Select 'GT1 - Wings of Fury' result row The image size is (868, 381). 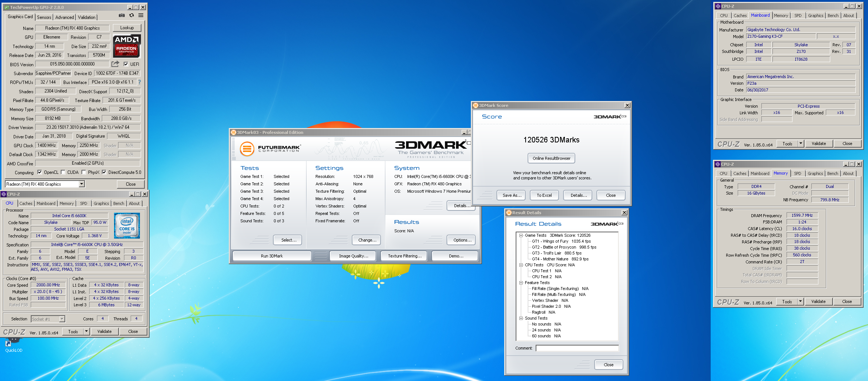pos(561,241)
